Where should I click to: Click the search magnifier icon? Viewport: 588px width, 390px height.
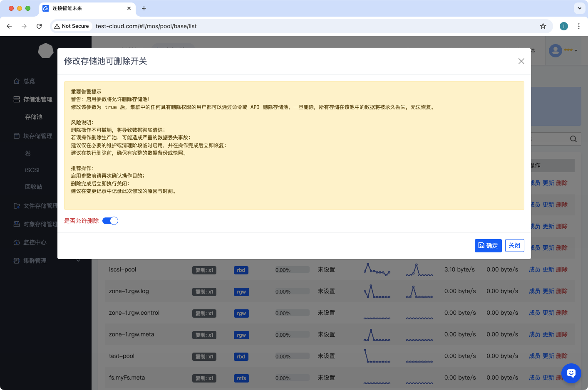(573, 139)
